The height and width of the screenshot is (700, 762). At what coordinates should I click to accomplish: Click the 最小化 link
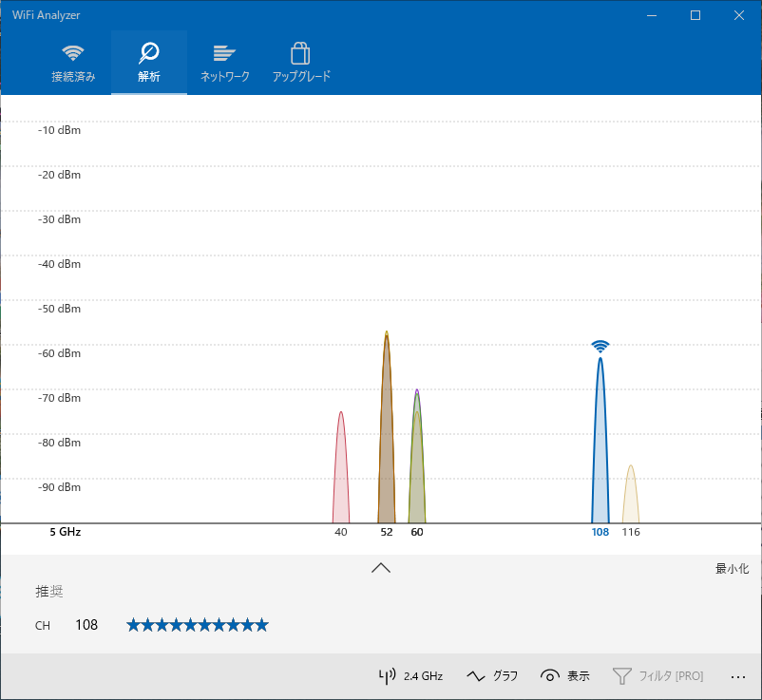pos(732,569)
